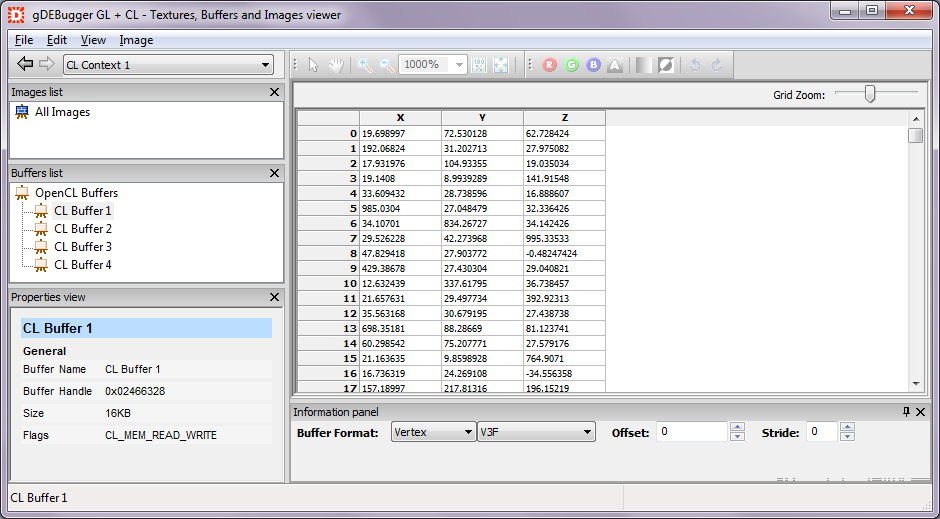
Task: Select All Images in images list
Action: click(62, 113)
